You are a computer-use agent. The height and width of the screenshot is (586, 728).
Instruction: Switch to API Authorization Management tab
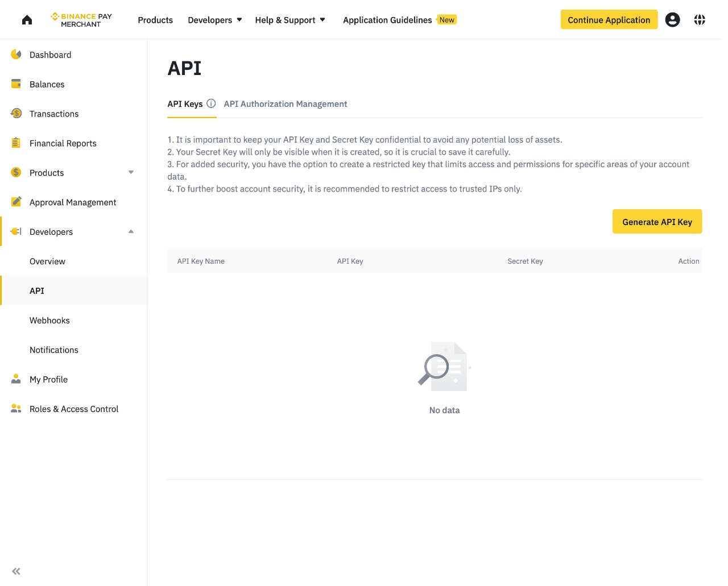click(x=285, y=104)
